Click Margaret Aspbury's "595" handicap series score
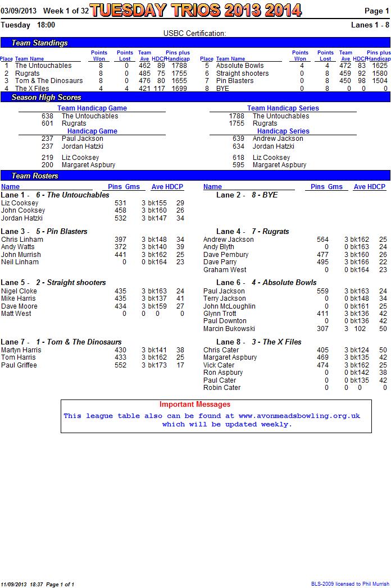 pyautogui.click(x=238, y=165)
